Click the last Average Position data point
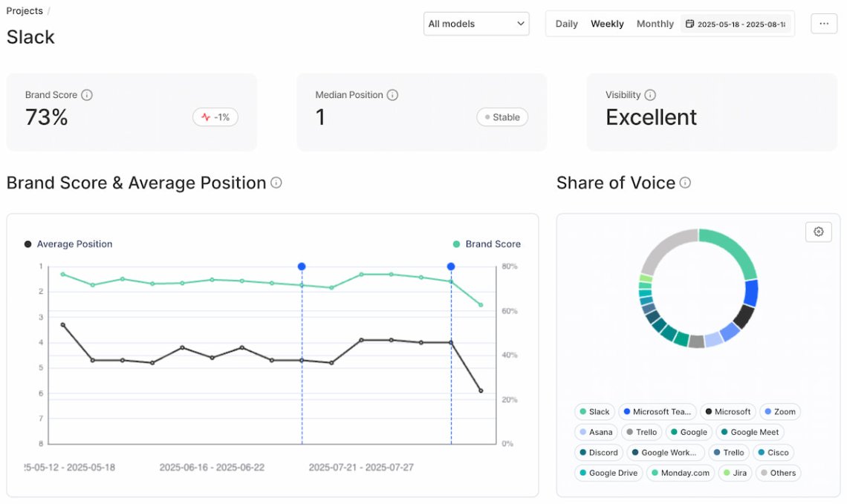This screenshot has width=847, height=504. point(481,390)
